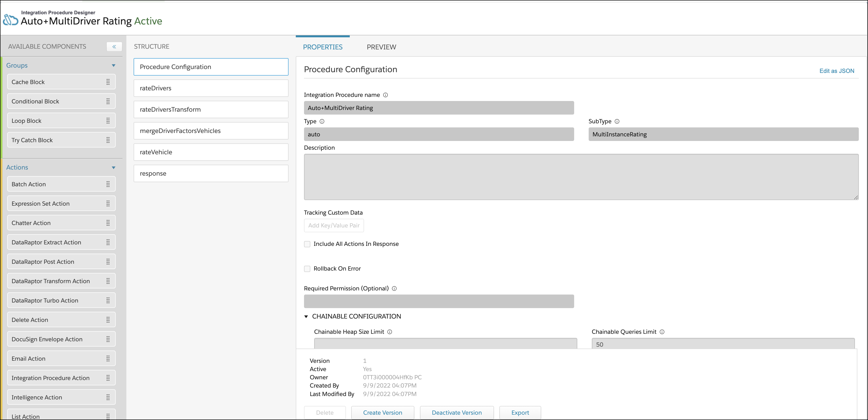Click the Integration Procedure name field
Screen dimensions: 868x420
pos(439,108)
